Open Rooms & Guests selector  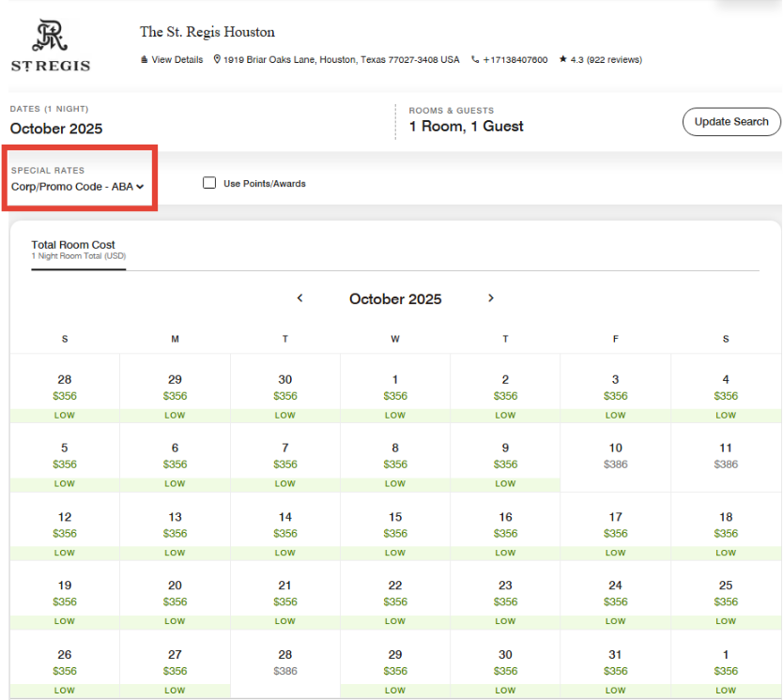tap(466, 120)
